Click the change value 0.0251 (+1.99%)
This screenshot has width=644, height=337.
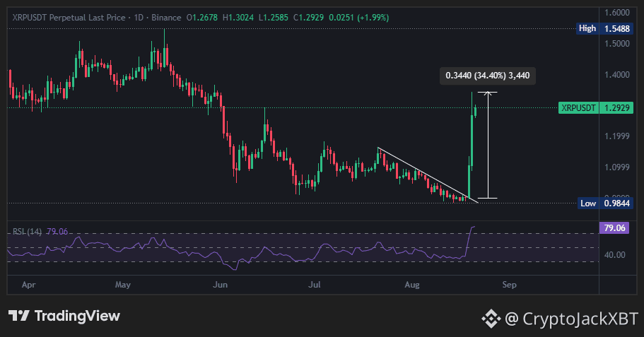pyautogui.click(x=359, y=18)
